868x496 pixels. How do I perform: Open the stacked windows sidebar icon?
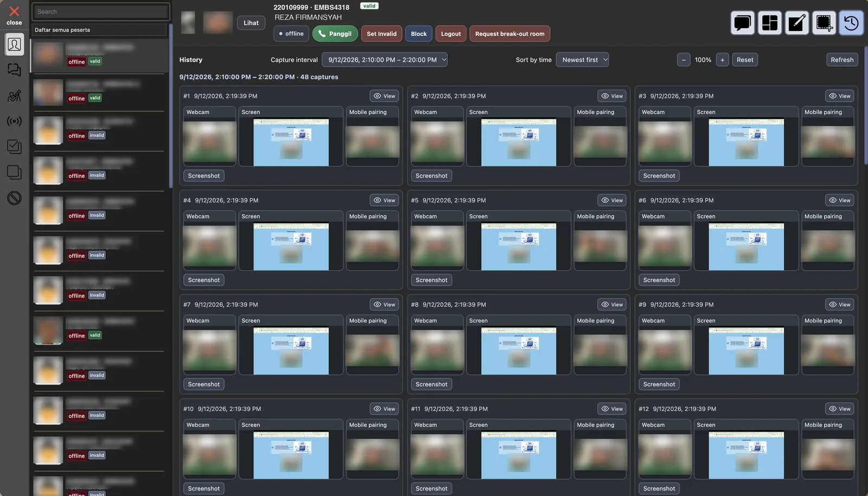point(15,173)
